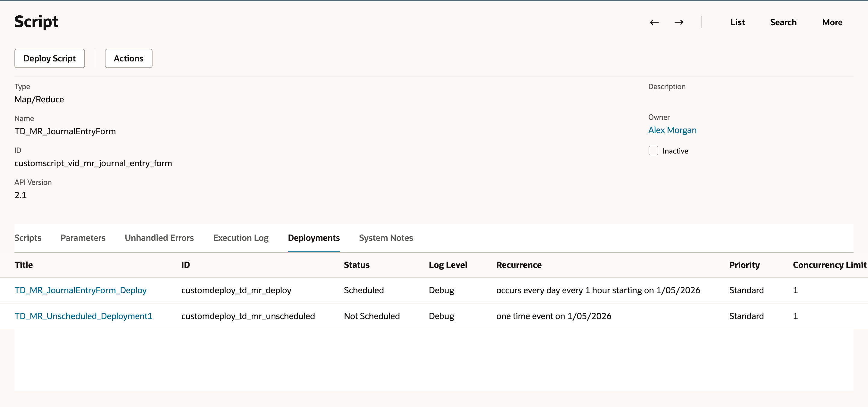
Task: Select the customdeploy_td_mr_unscheduled ID cell
Action: [248, 316]
